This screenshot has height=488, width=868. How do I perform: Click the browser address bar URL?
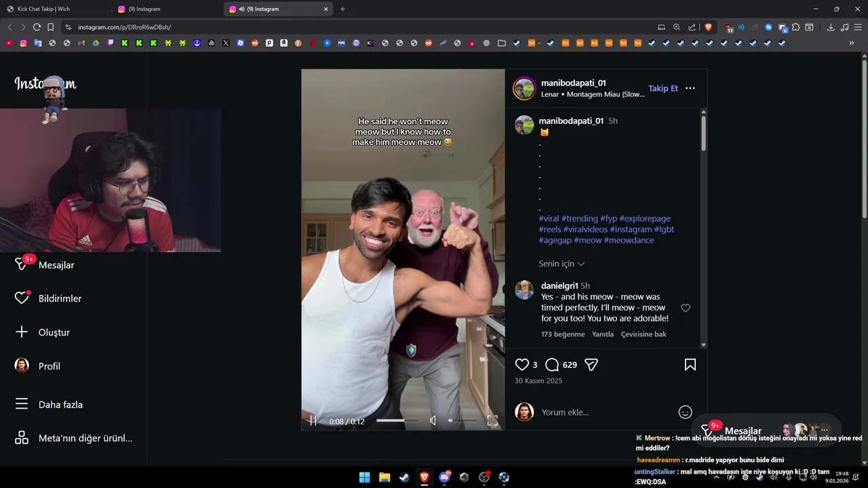pyautogui.click(x=124, y=27)
